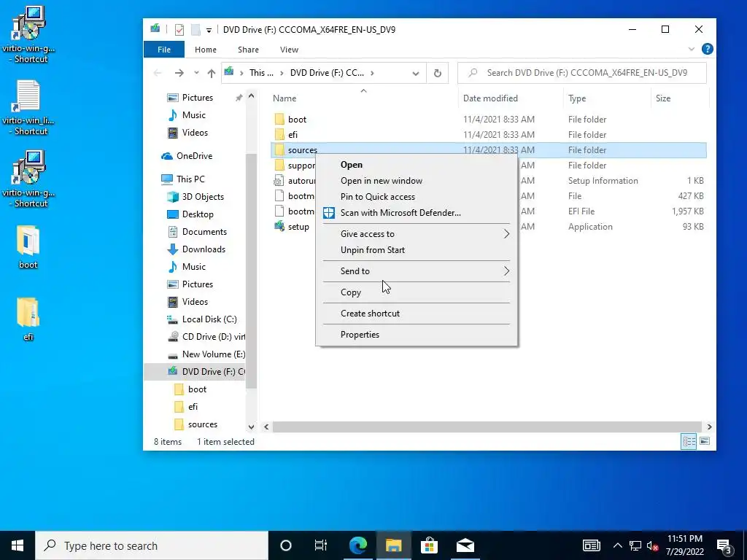The height and width of the screenshot is (560, 747).
Task: Select This PC in the navigation pane
Action: (190, 179)
